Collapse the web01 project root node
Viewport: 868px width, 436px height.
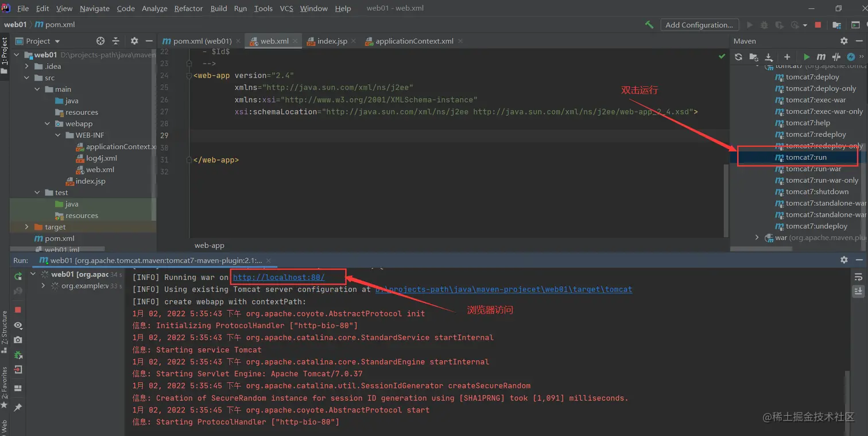point(17,55)
